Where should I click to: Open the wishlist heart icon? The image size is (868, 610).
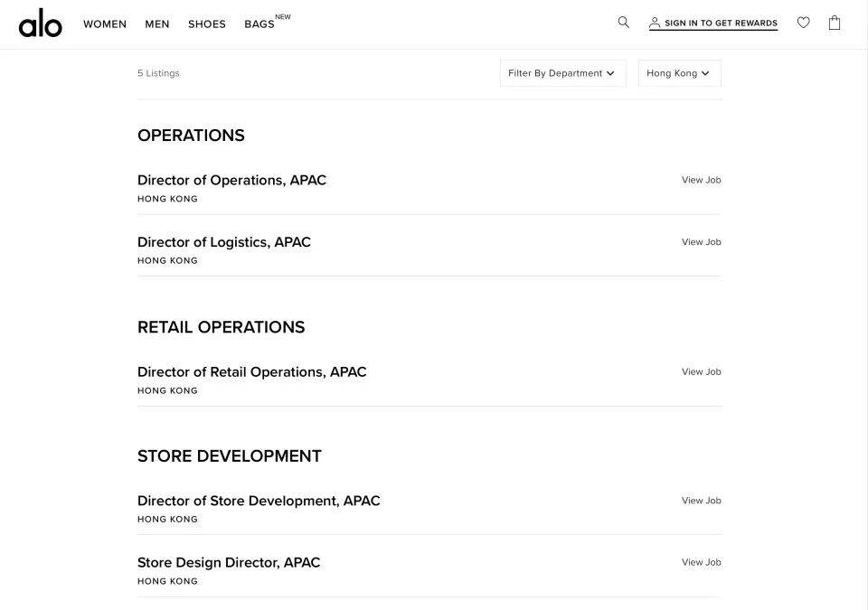pos(803,23)
